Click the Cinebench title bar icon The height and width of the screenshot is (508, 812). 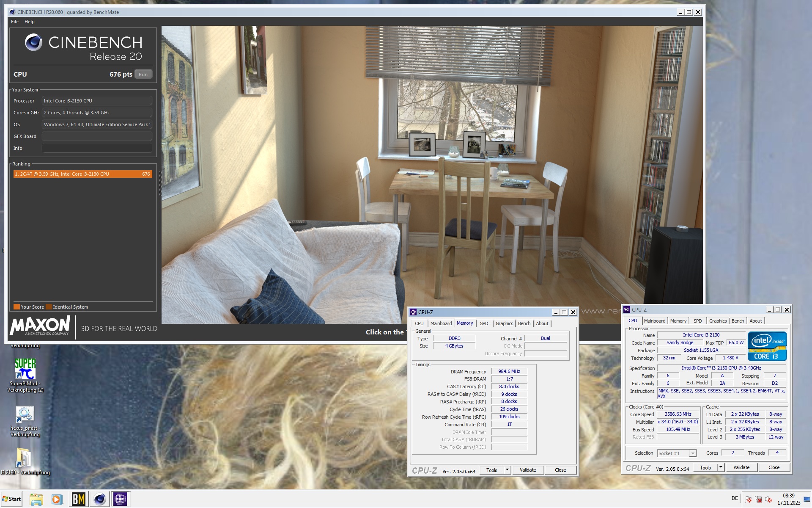(x=12, y=12)
